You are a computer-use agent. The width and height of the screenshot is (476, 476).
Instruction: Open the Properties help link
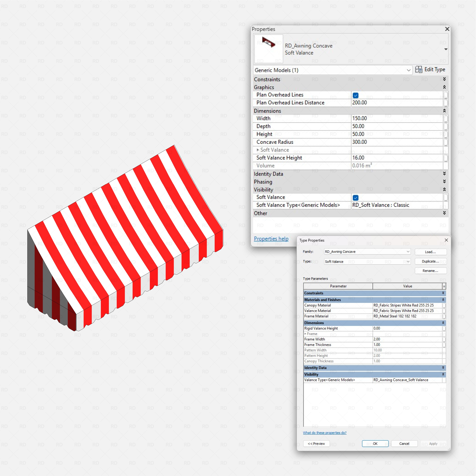coord(271,239)
